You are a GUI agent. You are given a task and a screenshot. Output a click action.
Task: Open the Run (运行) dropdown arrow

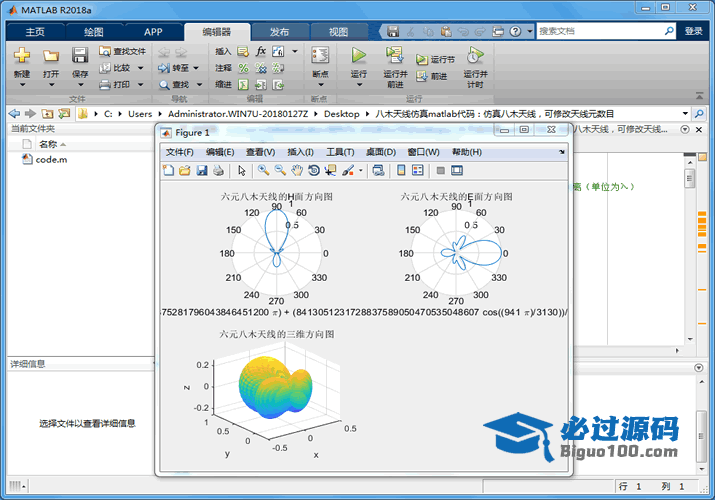tap(359, 85)
